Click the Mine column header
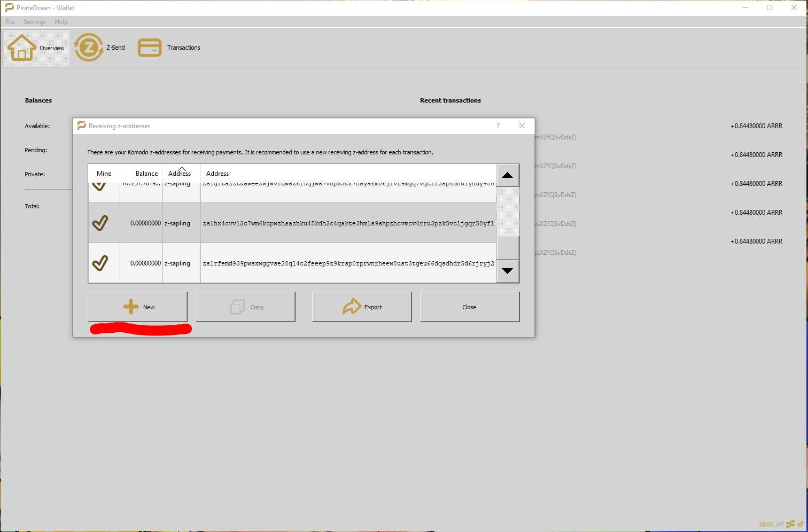The height and width of the screenshot is (532, 808). [x=104, y=174]
